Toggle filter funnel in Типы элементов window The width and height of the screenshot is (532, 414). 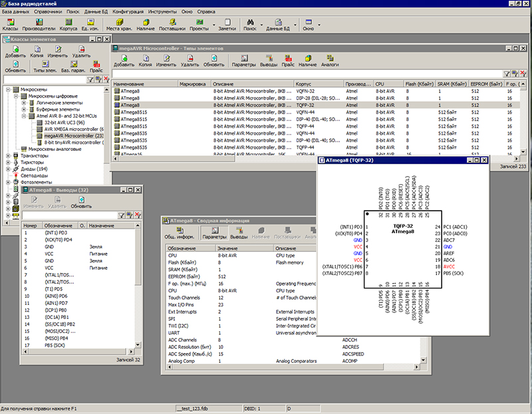click(507, 74)
